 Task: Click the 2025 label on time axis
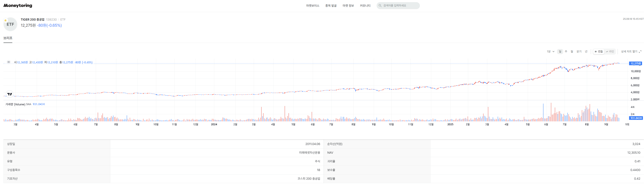click(450, 124)
